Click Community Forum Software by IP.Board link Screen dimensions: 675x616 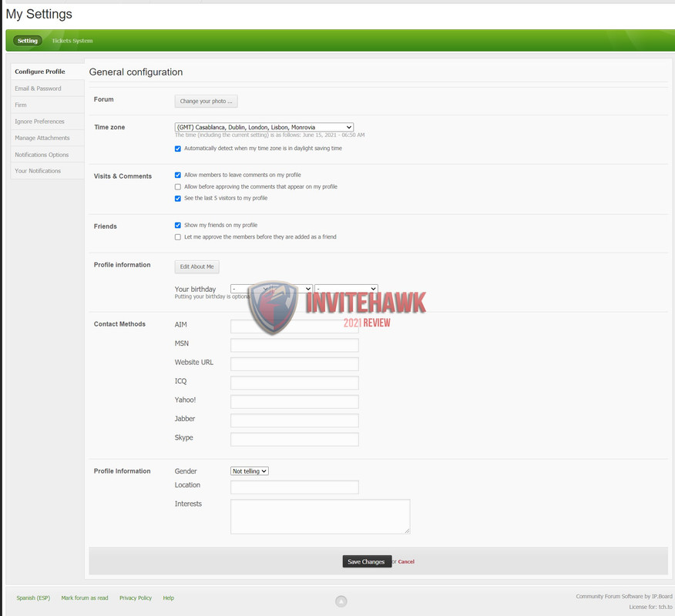(624, 596)
